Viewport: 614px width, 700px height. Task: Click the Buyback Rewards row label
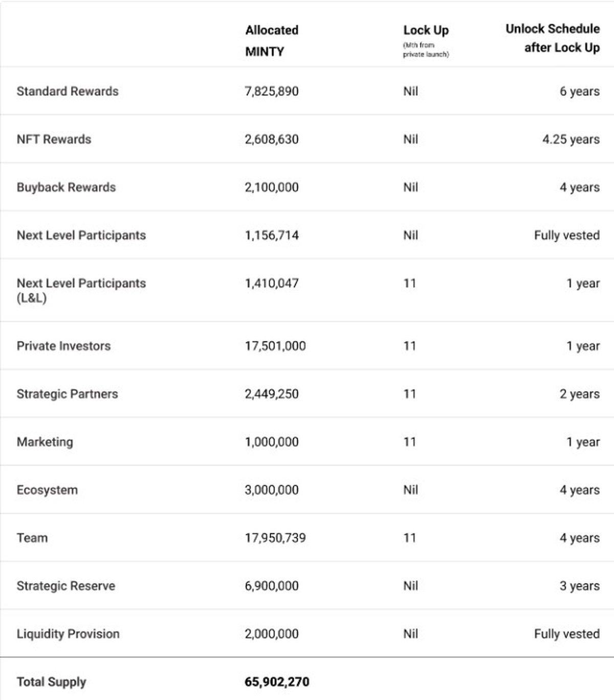tap(66, 187)
